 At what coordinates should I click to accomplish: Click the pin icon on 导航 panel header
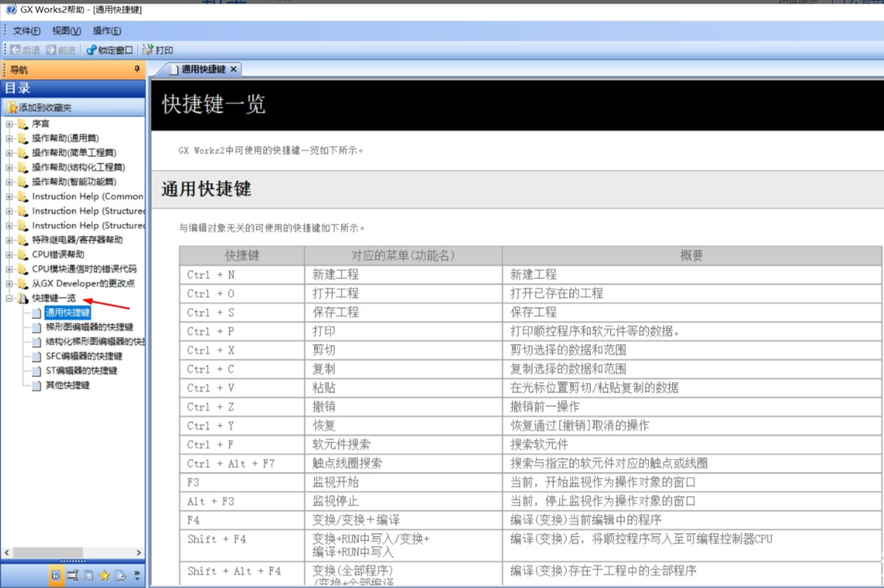click(x=138, y=69)
